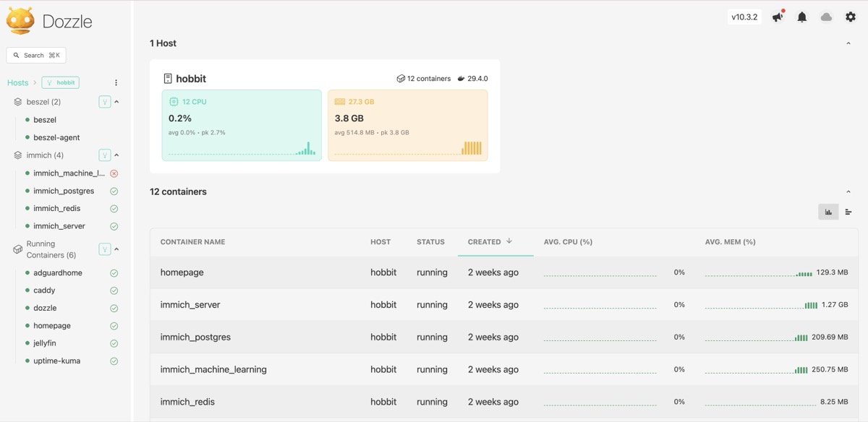Open homepage row in containers table
868x422 pixels.
pyautogui.click(x=504, y=272)
